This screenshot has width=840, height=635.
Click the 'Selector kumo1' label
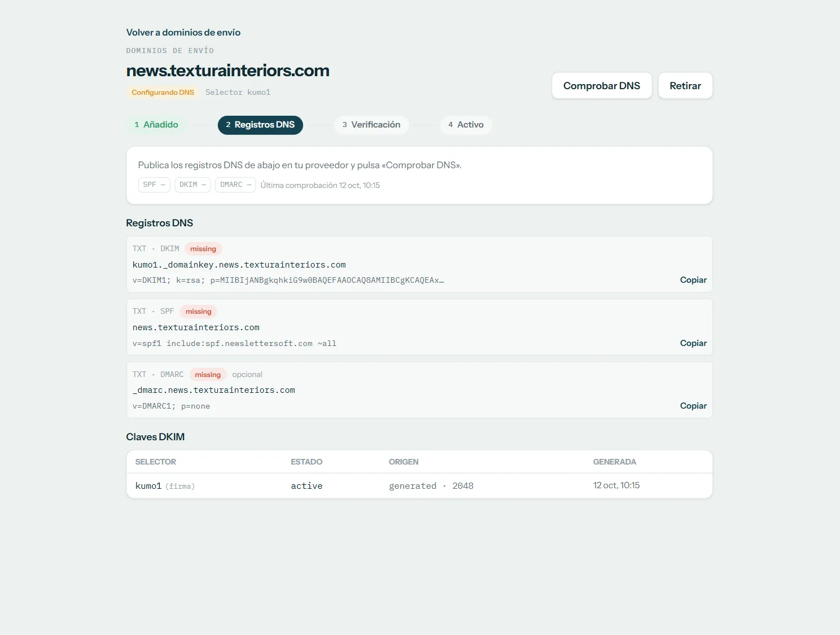click(x=238, y=92)
